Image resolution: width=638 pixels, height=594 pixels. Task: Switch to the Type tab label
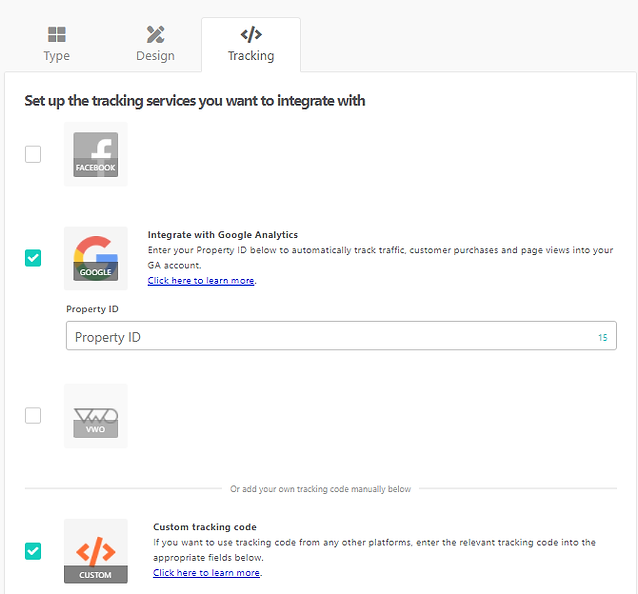57,56
